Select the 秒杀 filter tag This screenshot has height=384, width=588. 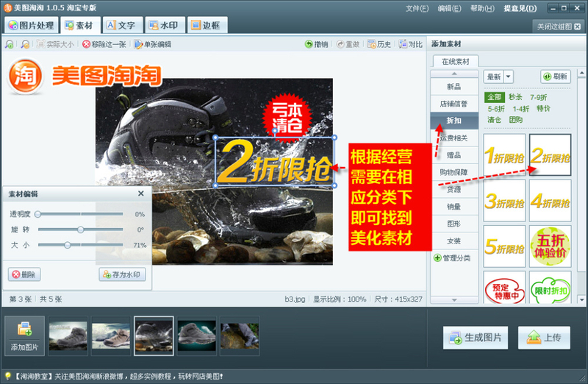pos(515,97)
